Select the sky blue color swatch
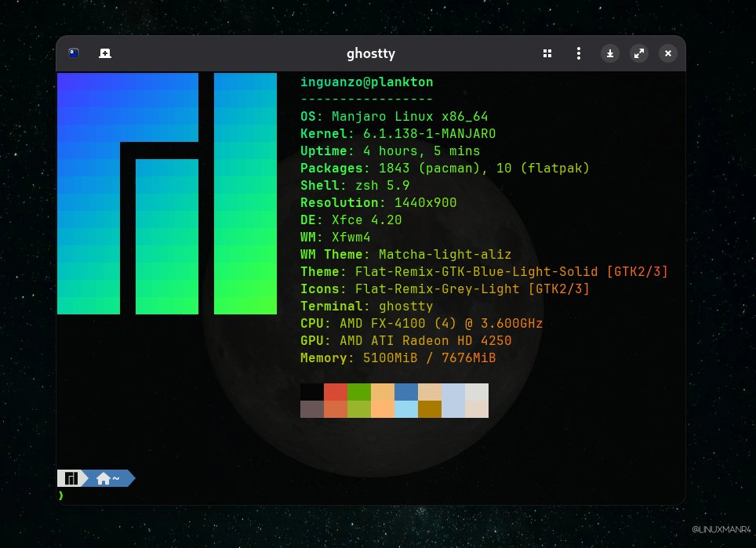The height and width of the screenshot is (548, 756). click(x=406, y=409)
